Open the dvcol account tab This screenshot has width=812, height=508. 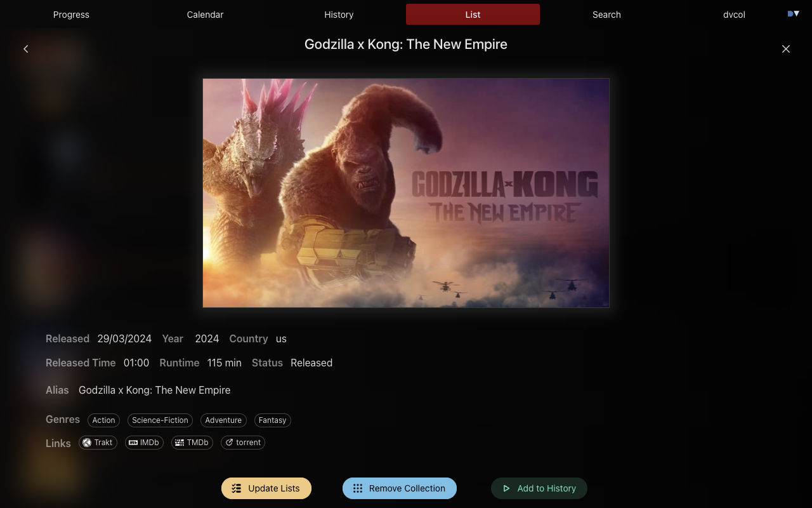tap(734, 15)
